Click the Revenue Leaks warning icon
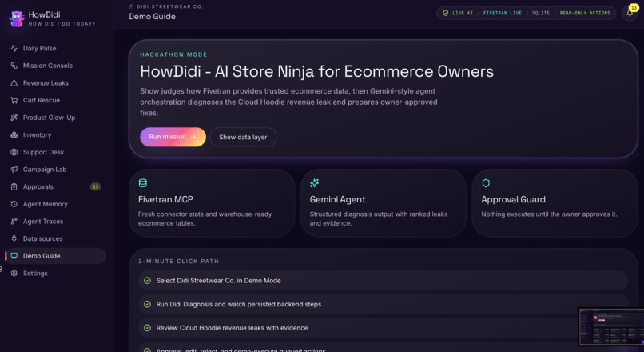 (x=14, y=82)
